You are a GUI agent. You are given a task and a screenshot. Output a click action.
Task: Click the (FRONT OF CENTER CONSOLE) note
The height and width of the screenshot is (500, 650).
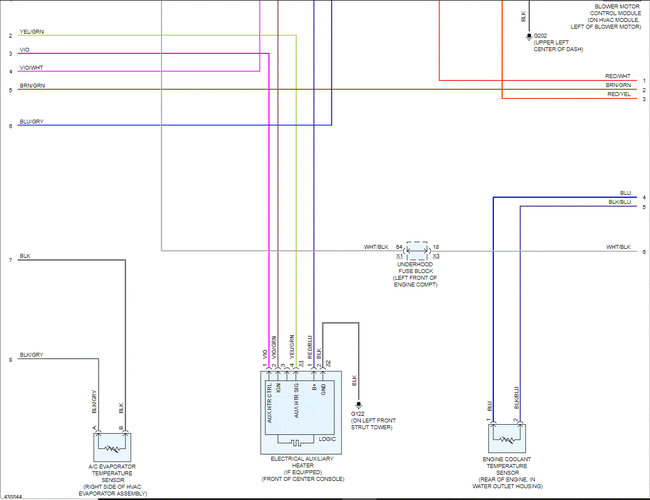[303, 479]
